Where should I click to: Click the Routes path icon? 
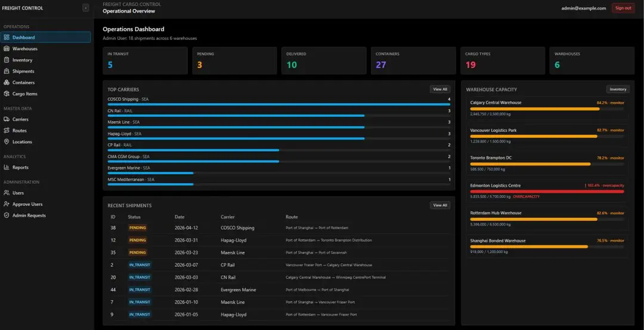click(7, 130)
